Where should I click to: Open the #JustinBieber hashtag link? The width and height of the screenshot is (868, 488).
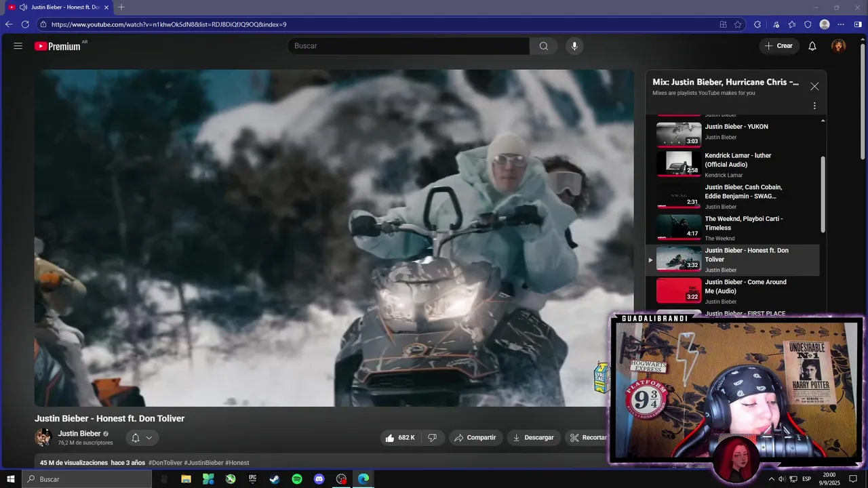tap(203, 463)
